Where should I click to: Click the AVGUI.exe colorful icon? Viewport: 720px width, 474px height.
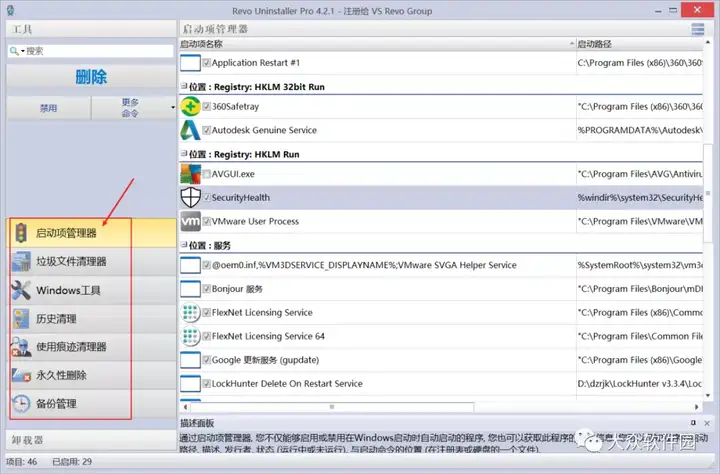point(190,174)
